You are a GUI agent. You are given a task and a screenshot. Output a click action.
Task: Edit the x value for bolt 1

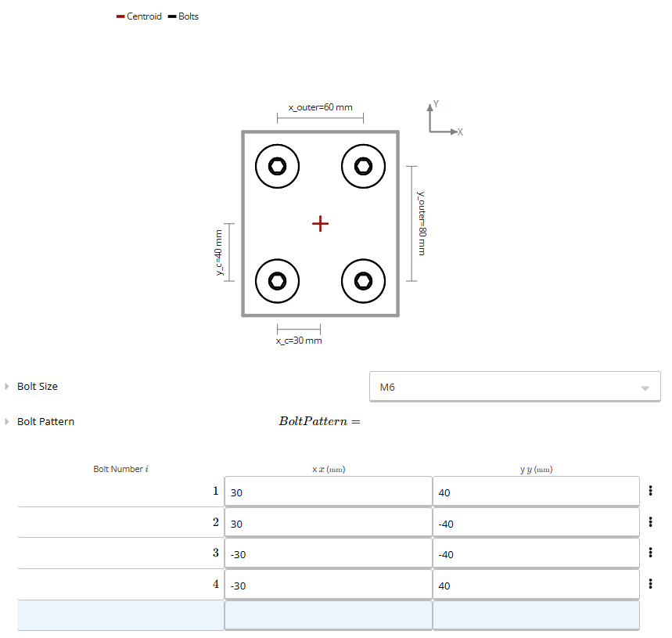coord(329,492)
